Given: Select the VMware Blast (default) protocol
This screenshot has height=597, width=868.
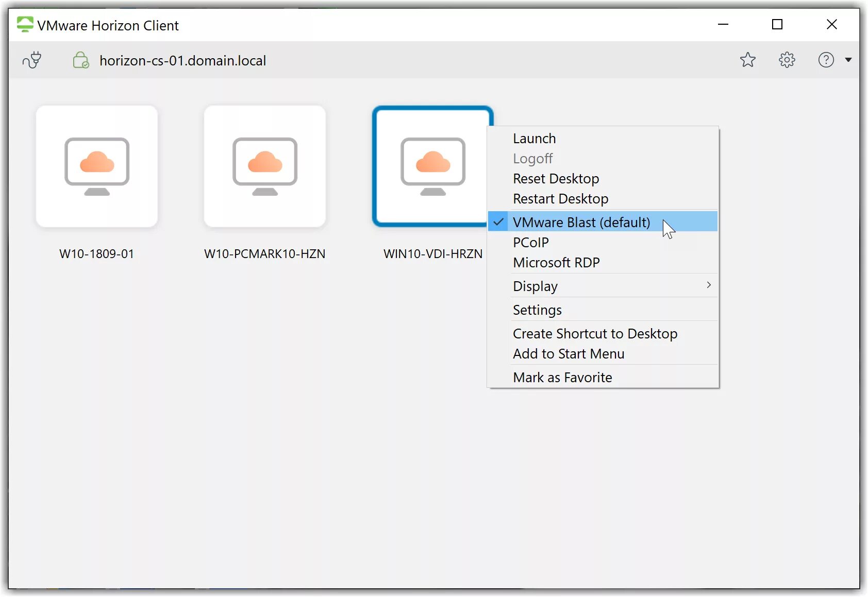Looking at the screenshot, I should click(603, 222).
